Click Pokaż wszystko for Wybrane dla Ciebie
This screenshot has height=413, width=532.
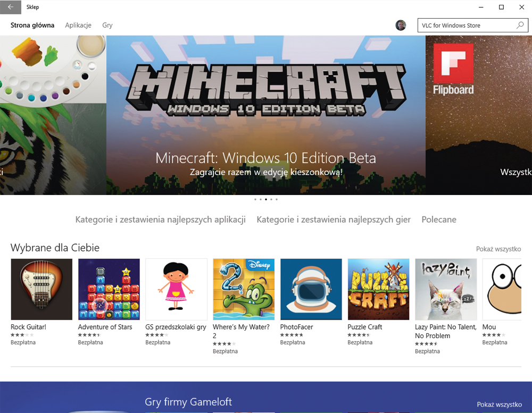[x=498, y=248]
